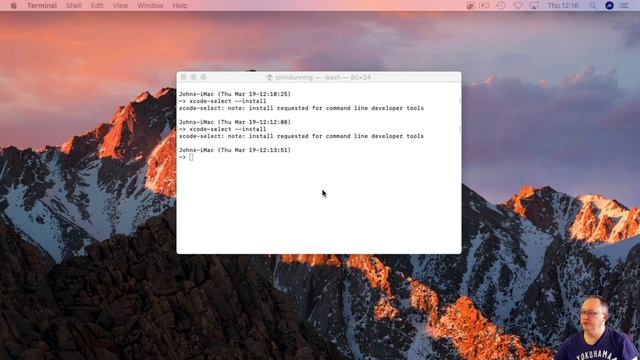Open the Apple menu
640x360 pixels.
[13, 6]
